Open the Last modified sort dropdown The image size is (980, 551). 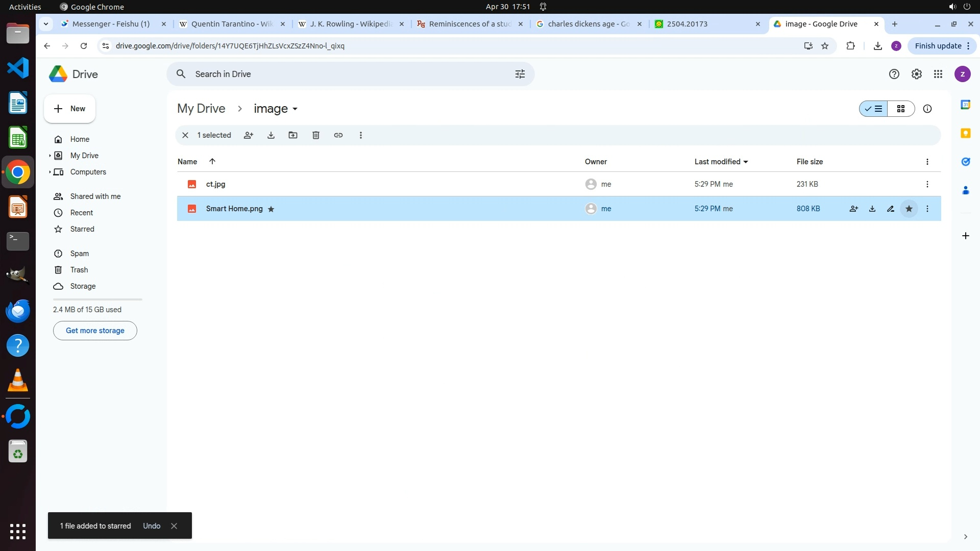721,162
